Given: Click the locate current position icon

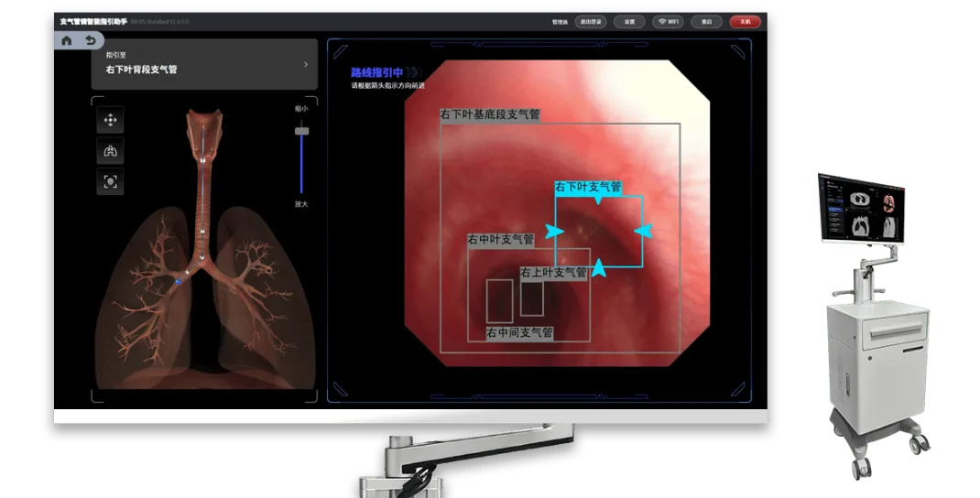Looking at the screenshot, I should pyautogui.click(x=110, y=182).
